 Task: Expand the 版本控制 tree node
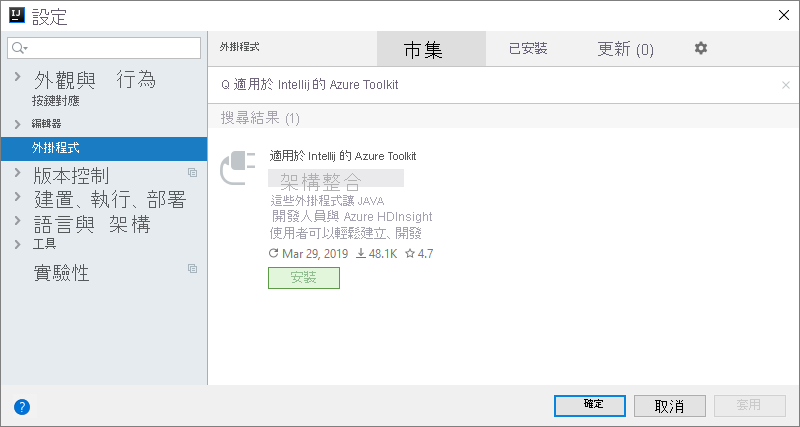(x=18, y=172)
